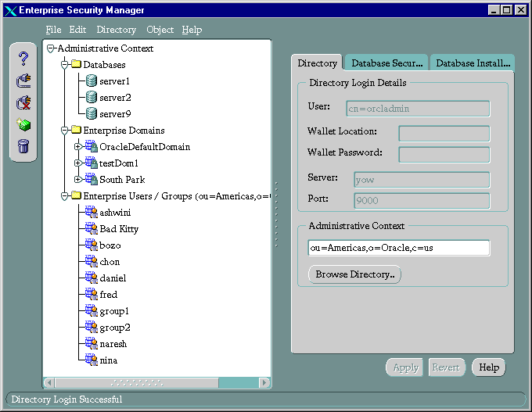Select the ashwini user icon
The image size is (532, 412).
tap(91, 213)
